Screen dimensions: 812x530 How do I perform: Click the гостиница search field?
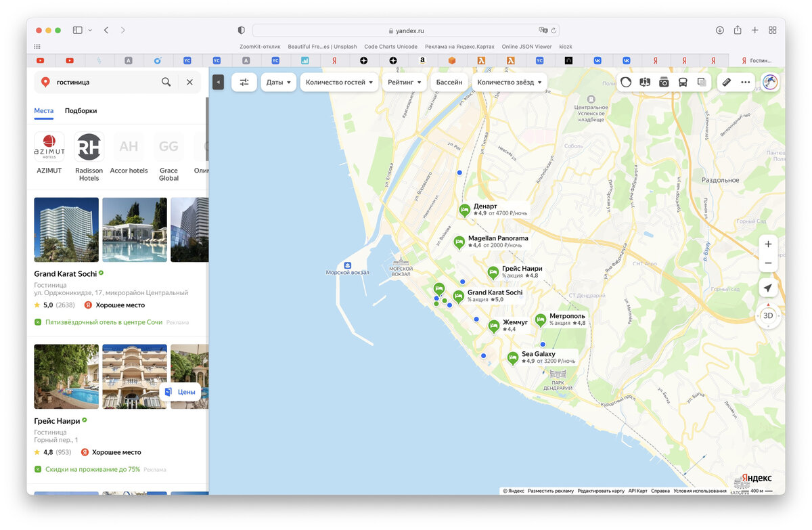coord(106,82)
